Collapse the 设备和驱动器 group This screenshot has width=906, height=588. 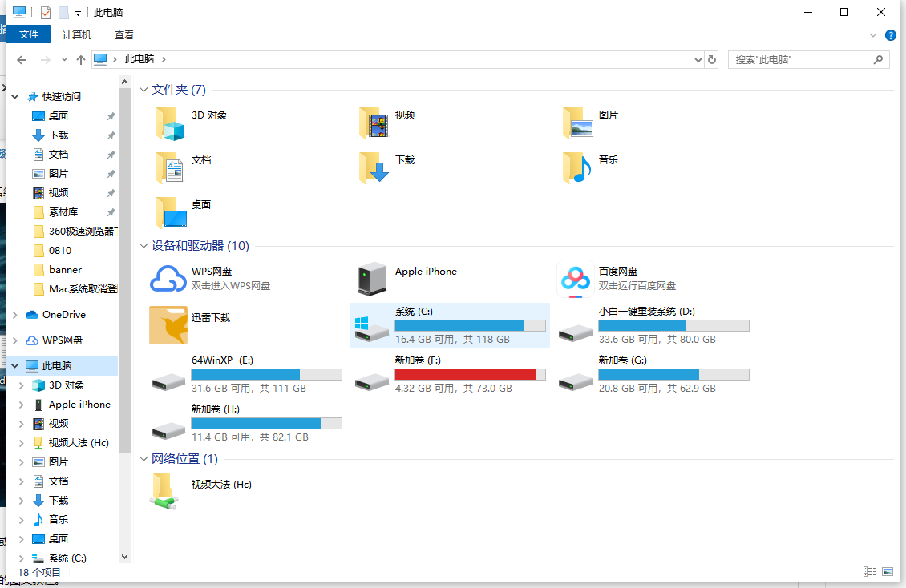(144, 246)
